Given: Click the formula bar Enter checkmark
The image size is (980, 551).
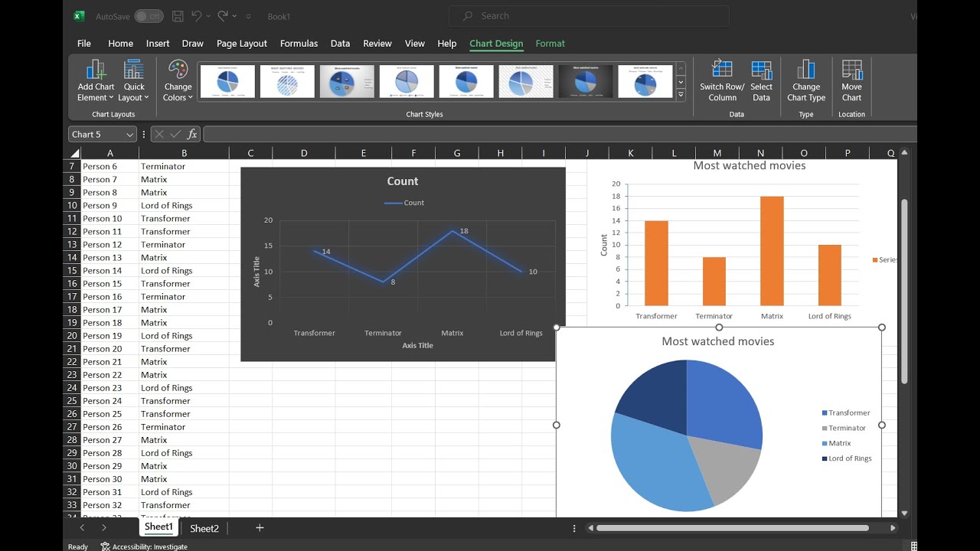Looking at the screenshot, I should coord(175,134).
